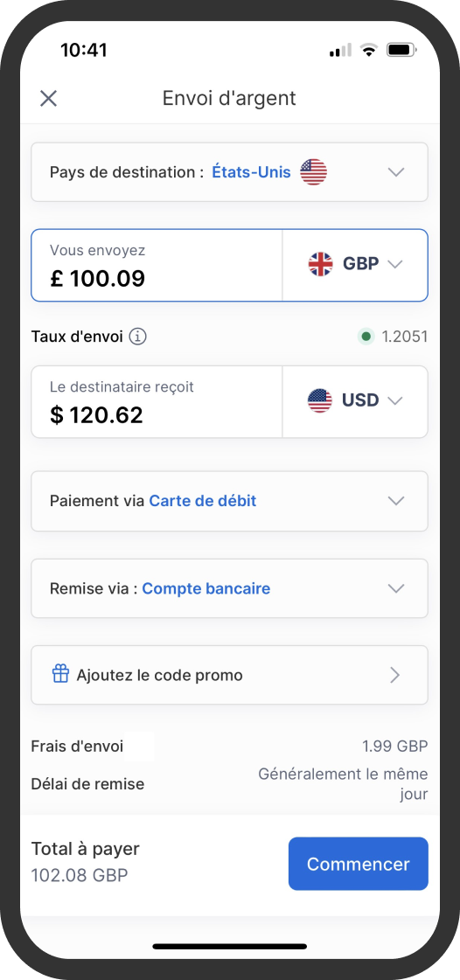
Task: Tap the US flag icon beside USD
Action: [320, 400]
